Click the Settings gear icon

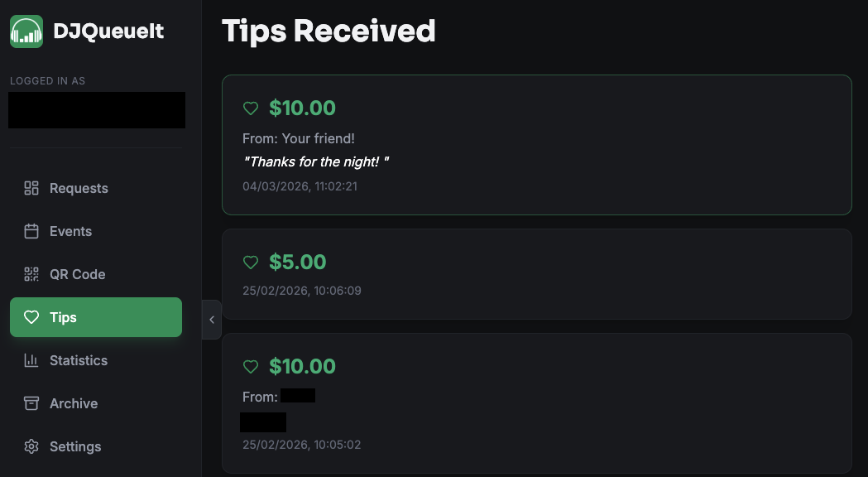tap(31, 446)
